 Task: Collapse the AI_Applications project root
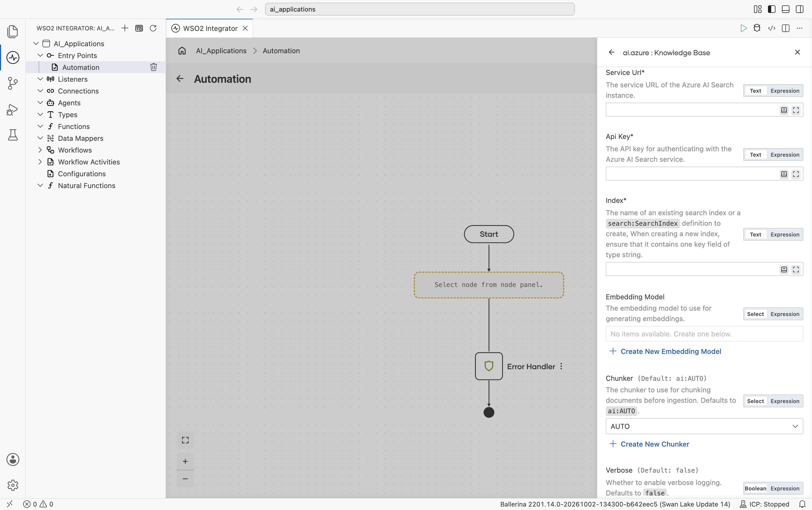pos(36,44)
